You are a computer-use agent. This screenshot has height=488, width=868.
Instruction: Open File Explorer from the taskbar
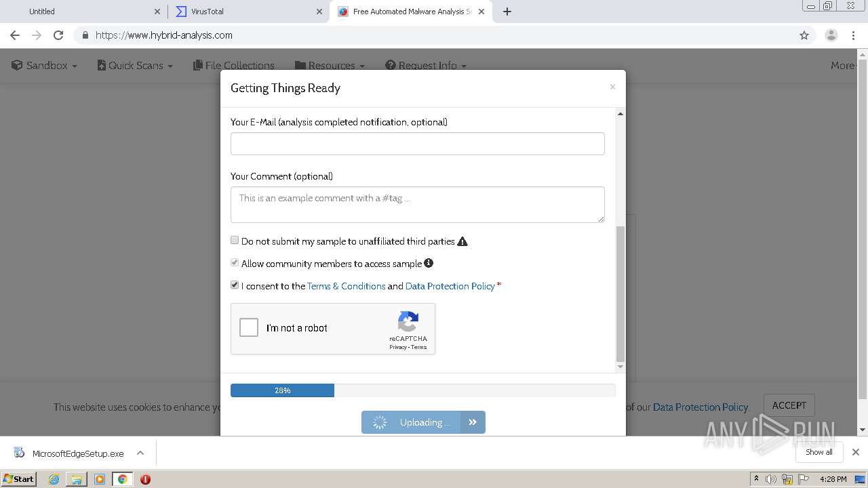(x=77, y=479)
